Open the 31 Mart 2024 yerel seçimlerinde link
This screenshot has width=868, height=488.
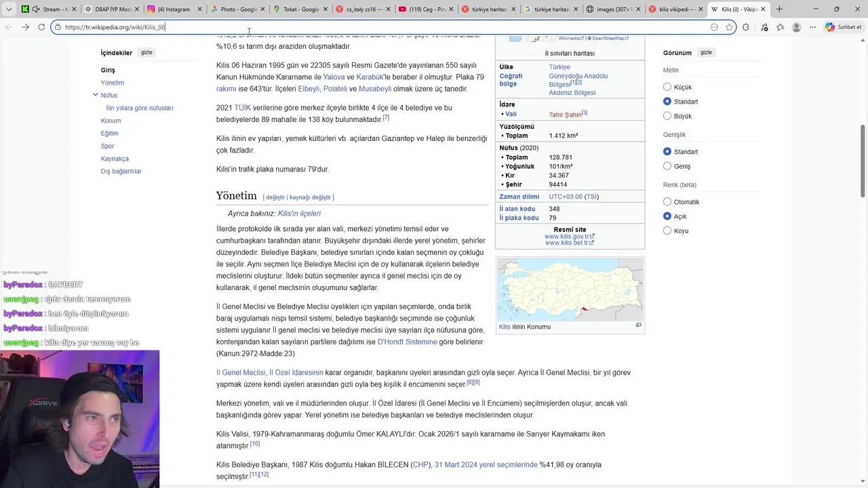tap(486, 465)
